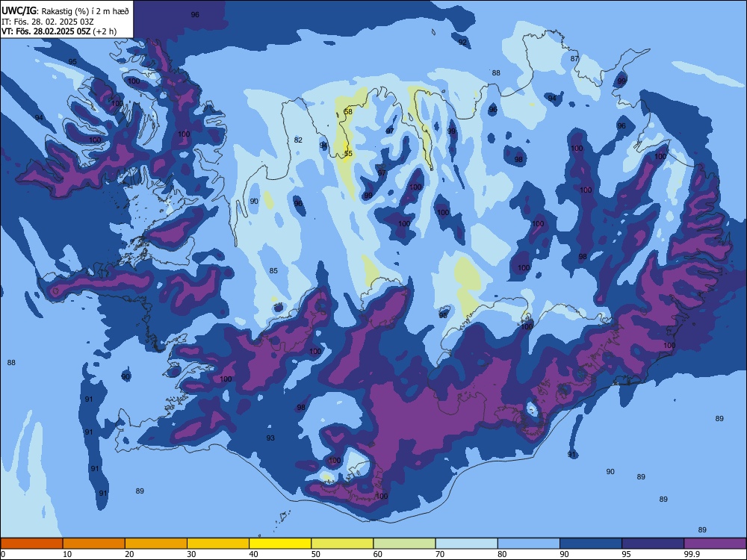Click the '40' legend scale label
Image resolution: width=747 pixels, height=560 pixels.
click(253, 554)
